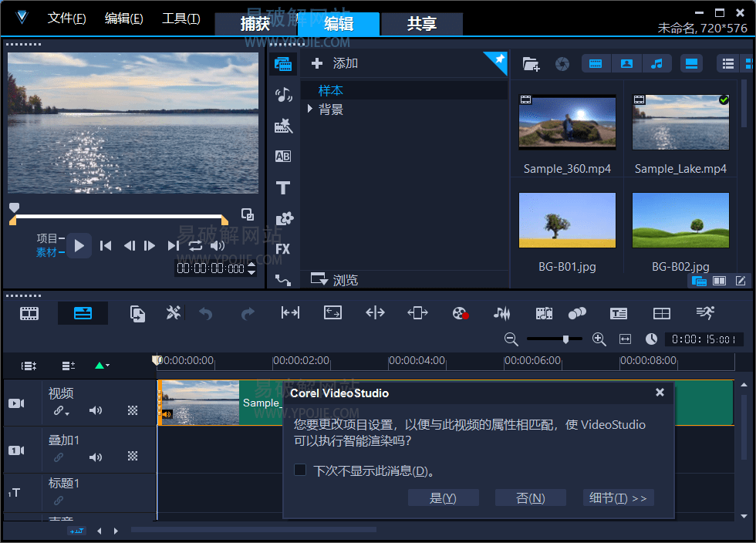The height and width of the screenshot is (543, 756).
Task: Open the 工具(T) menu
Action: point(181,19)
